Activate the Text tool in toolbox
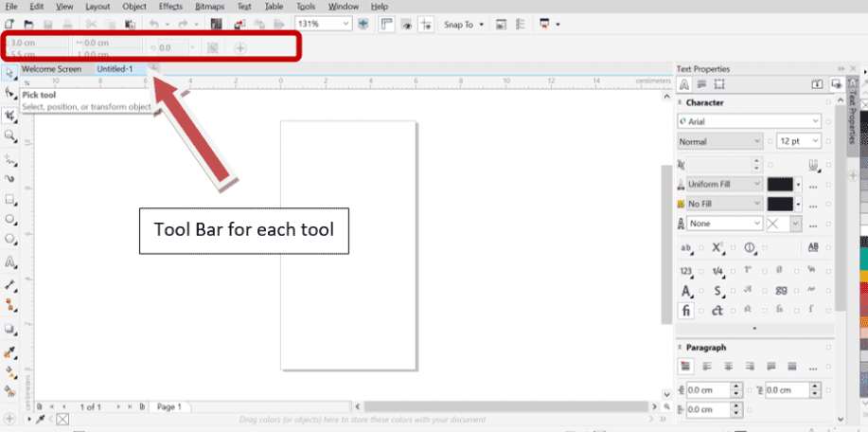Image resolution: width=868 pixels, height=432 pixels. click(9, 262)
